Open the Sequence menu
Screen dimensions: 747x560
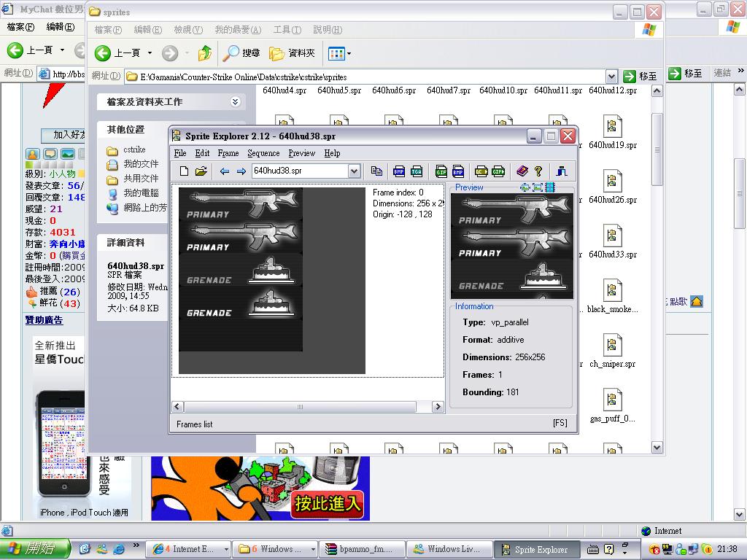click(x=263, y=153)
